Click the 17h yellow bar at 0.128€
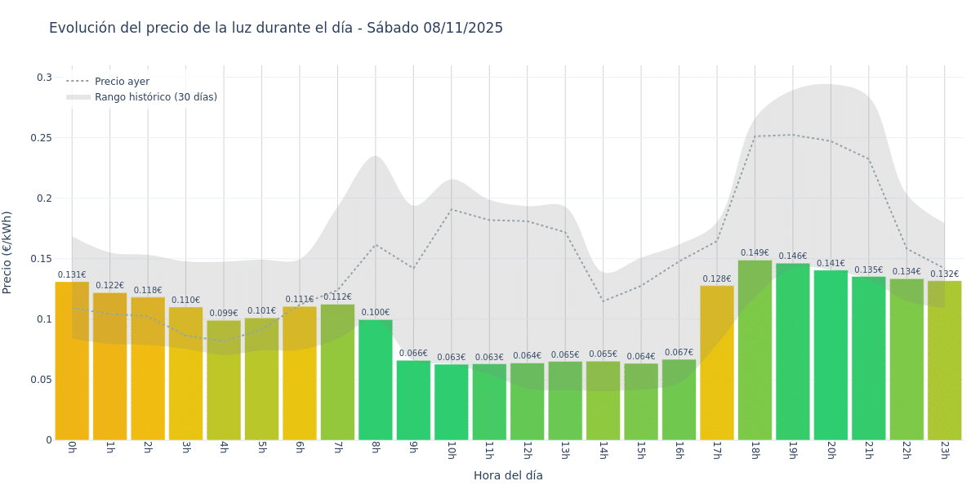Screen dimensions: 980x490 click(x=717, y=363)
